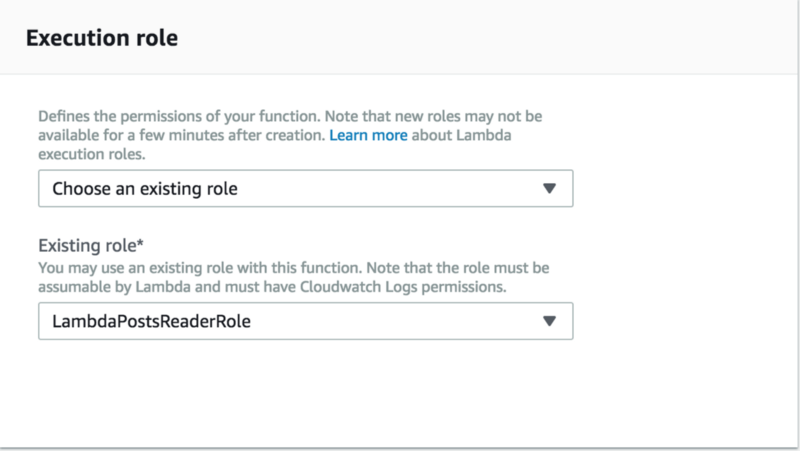Click the LambdaPostsReaderRole selected value text
The height and width of the screenshot is (451, 800).
(x=152, y=321)
